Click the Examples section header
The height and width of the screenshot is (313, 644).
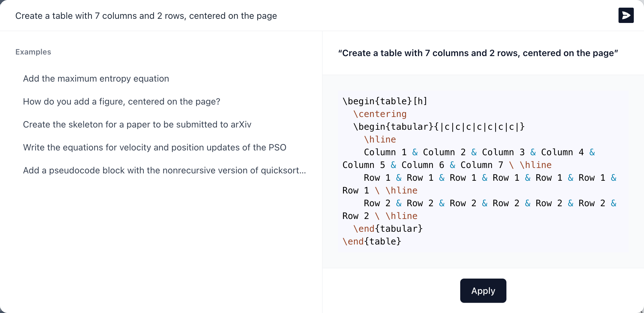click(x=33, y=52)
